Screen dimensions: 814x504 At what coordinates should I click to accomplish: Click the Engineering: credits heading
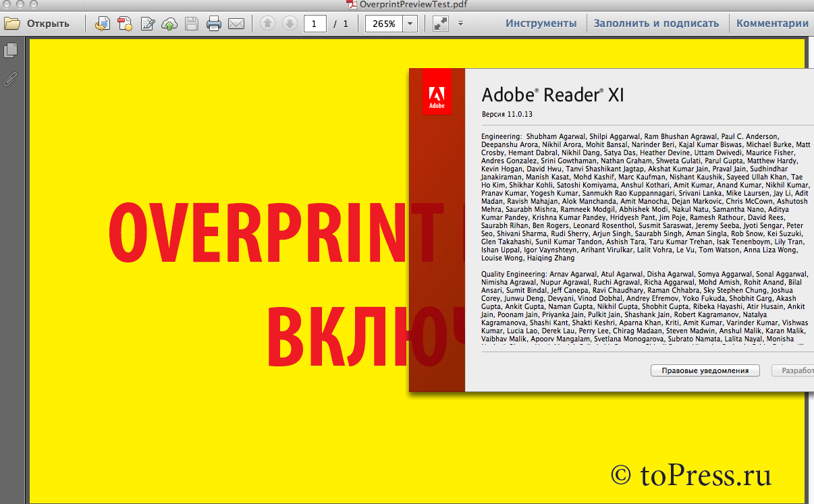[501, 136]
